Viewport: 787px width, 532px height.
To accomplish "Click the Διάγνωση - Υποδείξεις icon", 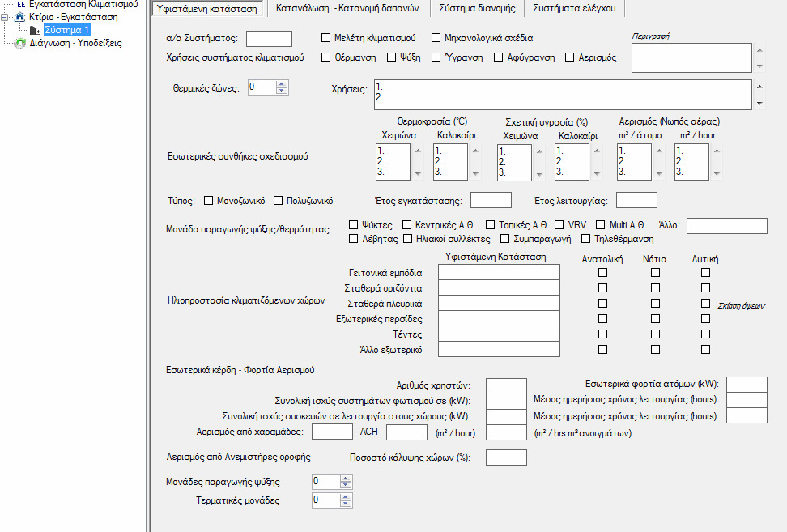I will coord(19,43).
